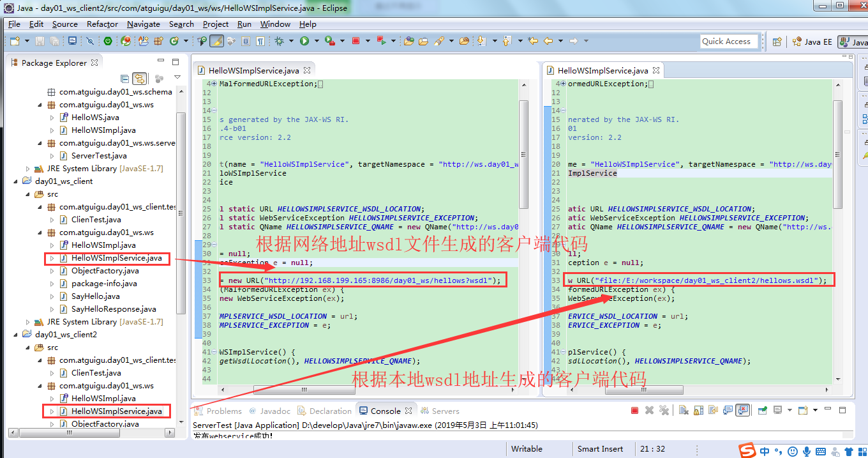Open Back history dropdown arrow

(x=560, y=41)
